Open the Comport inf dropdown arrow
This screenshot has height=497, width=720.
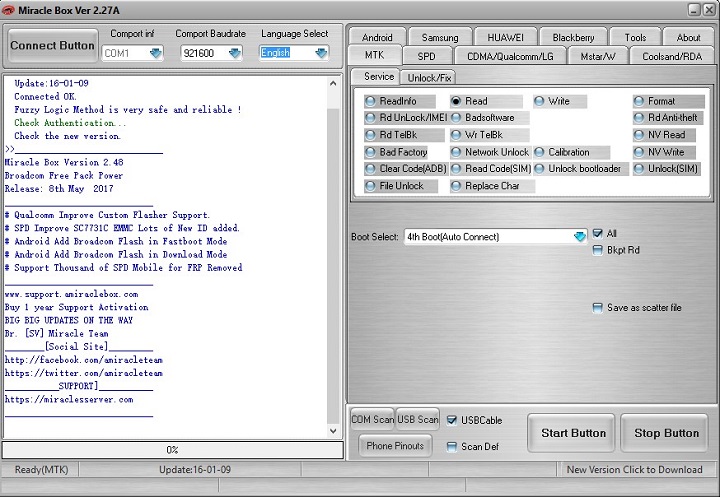[x=156, y=53]
